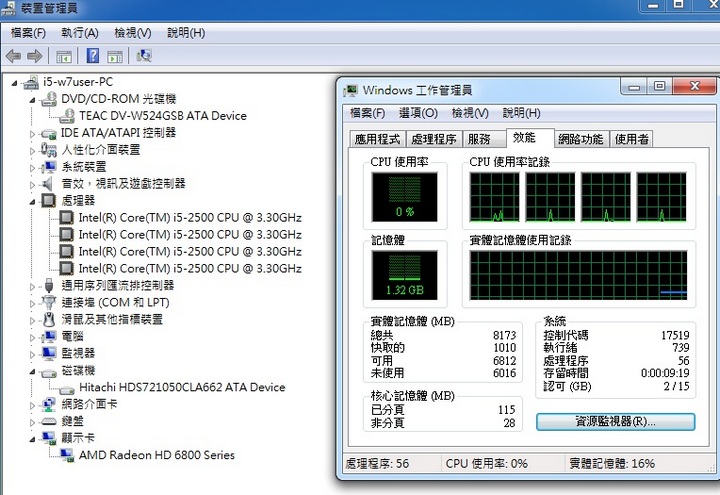
Task: Select the 通用序列匯流排控制器 USB icon
Action: (49, 286)
